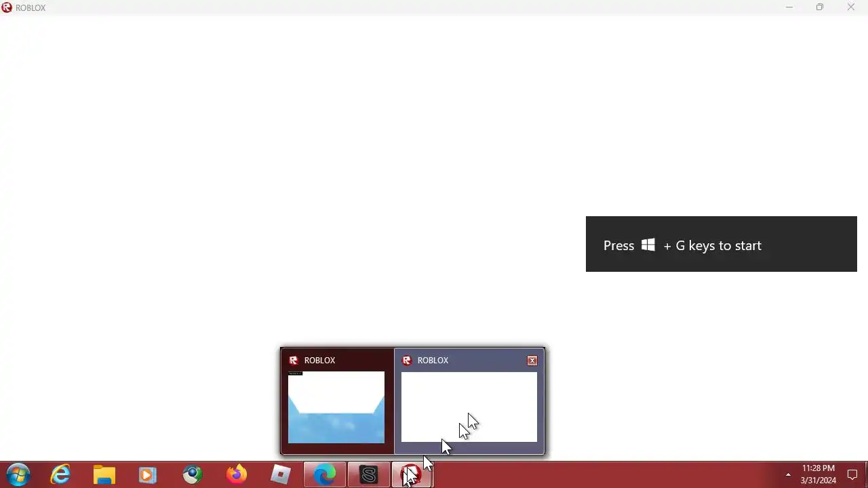Show hidden system tray icons

tap(788, 474)
